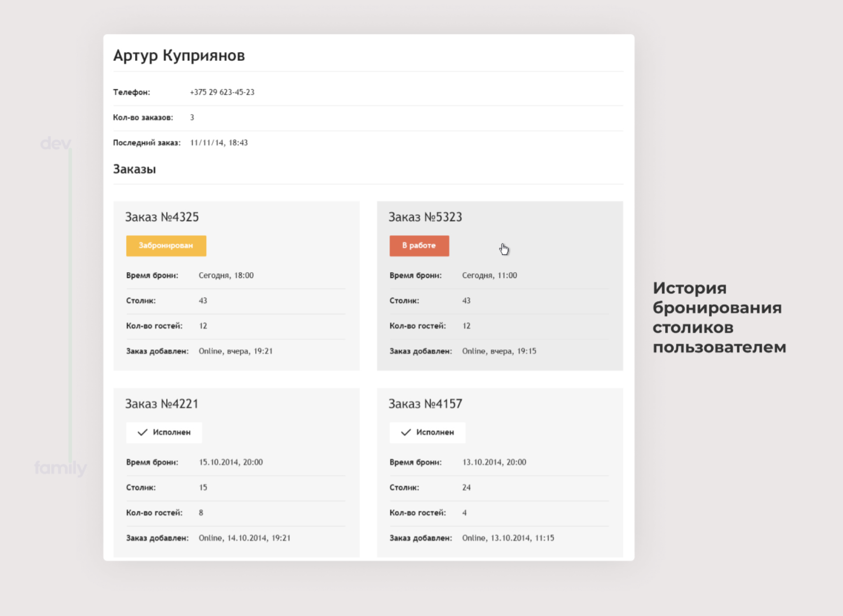Select the "Заказ №4157" heading
The width and height of the screenshot is (843, 616).
click(425, 404)
